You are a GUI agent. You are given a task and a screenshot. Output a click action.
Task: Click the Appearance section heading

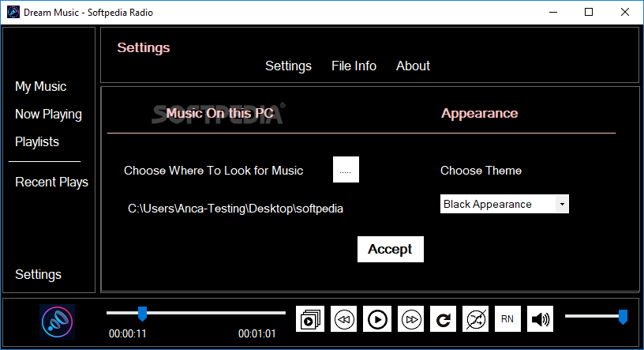click(x=479, y=113)
